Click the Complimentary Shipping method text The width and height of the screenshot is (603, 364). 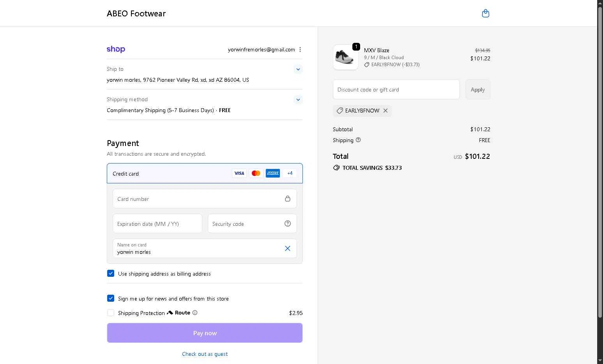169,110
